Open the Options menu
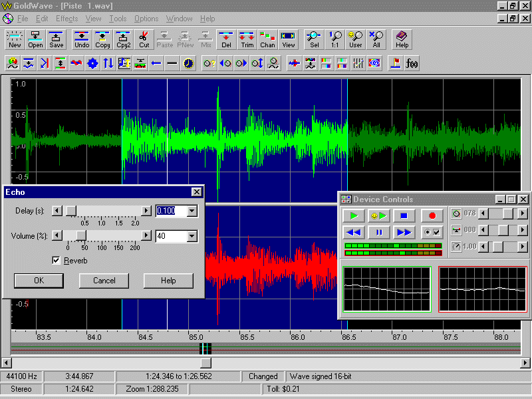Image resolution: width=532 pixels, height=399 pixels. click(x=146, y=19)
